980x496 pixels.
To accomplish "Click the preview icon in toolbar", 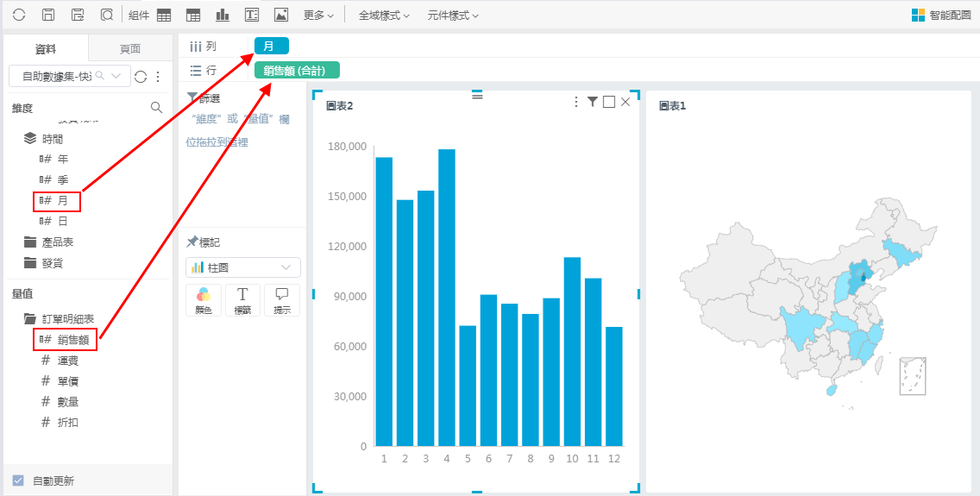I will (x=106, y=15).
